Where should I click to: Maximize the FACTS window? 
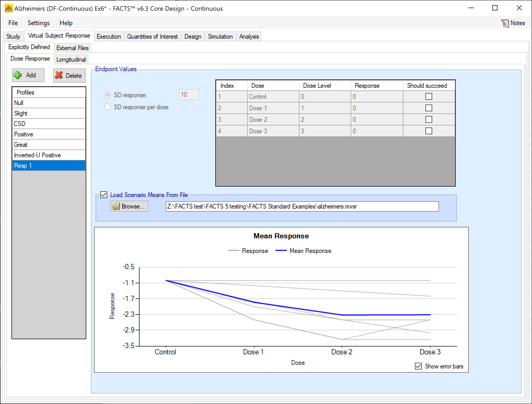(495, 8)
